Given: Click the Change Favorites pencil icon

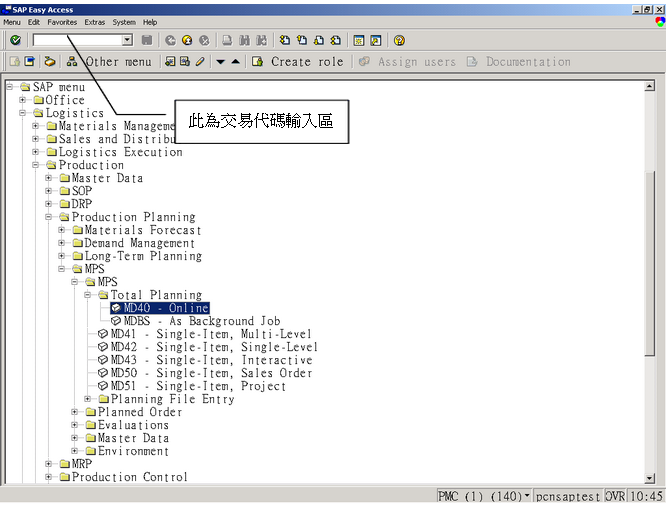Looking at the screenshot, I should (x=200, y=62).
